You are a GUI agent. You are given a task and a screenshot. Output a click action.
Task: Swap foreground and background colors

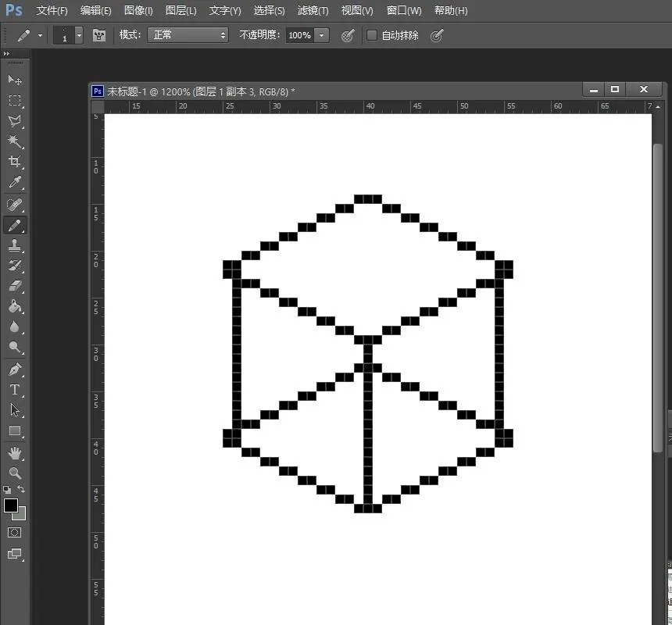point(21,489)
